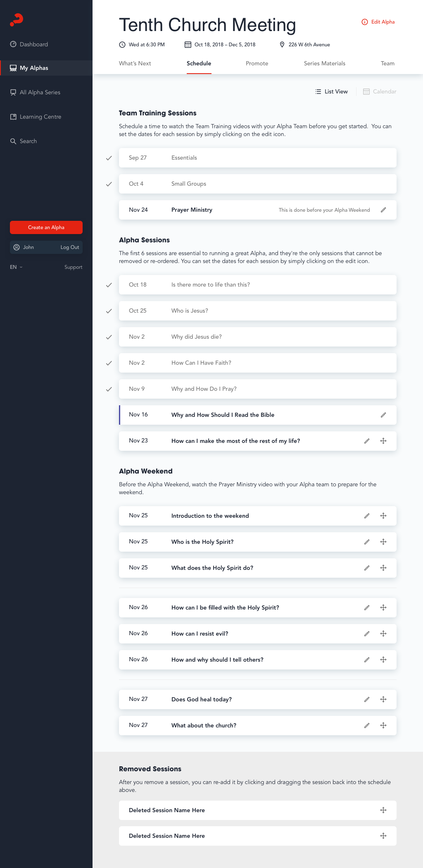Switch to the Series Materials tab
This screenshot has height=868, width=423.
point(325,64)
